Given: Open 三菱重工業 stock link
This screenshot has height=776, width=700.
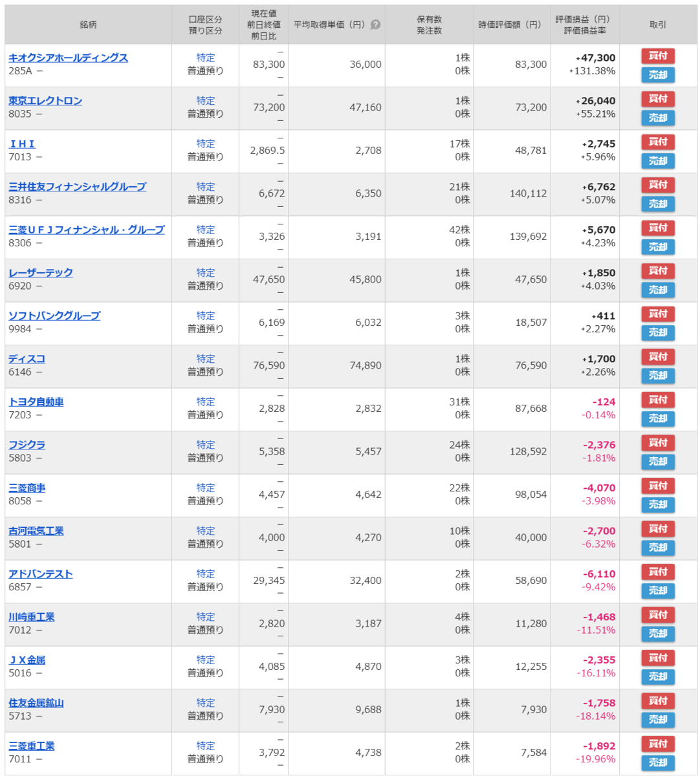Looking at the screenshot, I should 32,746.
